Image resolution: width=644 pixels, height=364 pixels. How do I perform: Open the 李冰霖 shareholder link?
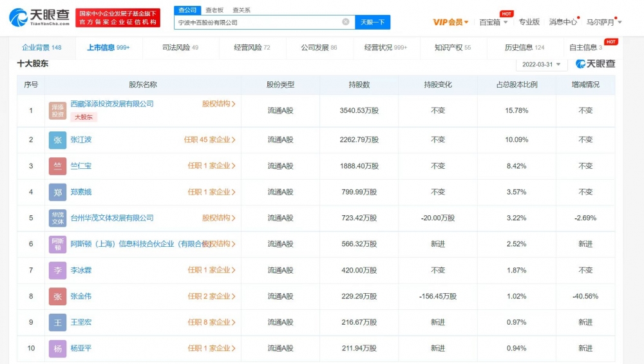point(81,270)
